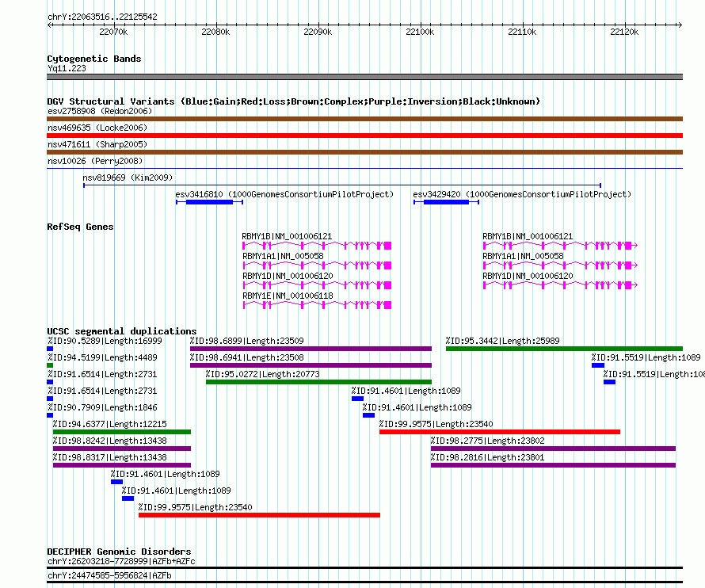
Task: Open the DGV Structural Variants track title
Action: tap(294, 101)
